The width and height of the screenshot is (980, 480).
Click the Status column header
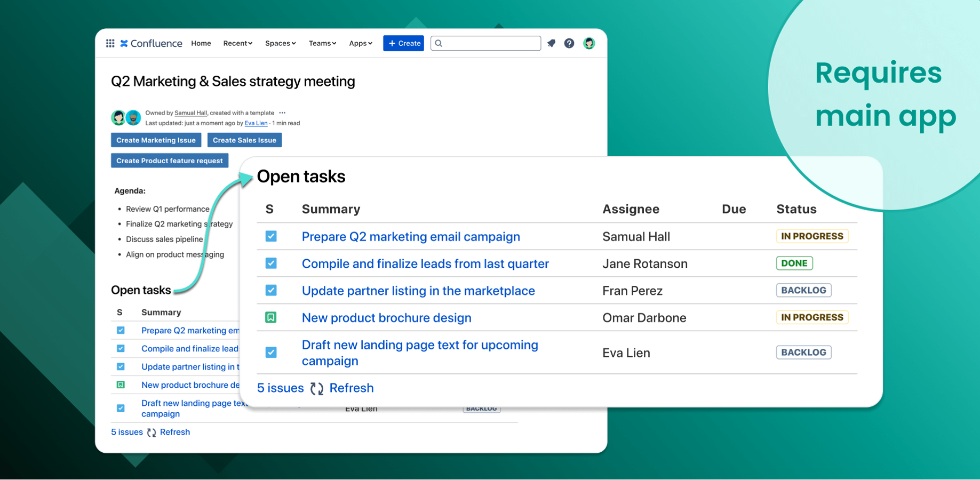[796, 209]
